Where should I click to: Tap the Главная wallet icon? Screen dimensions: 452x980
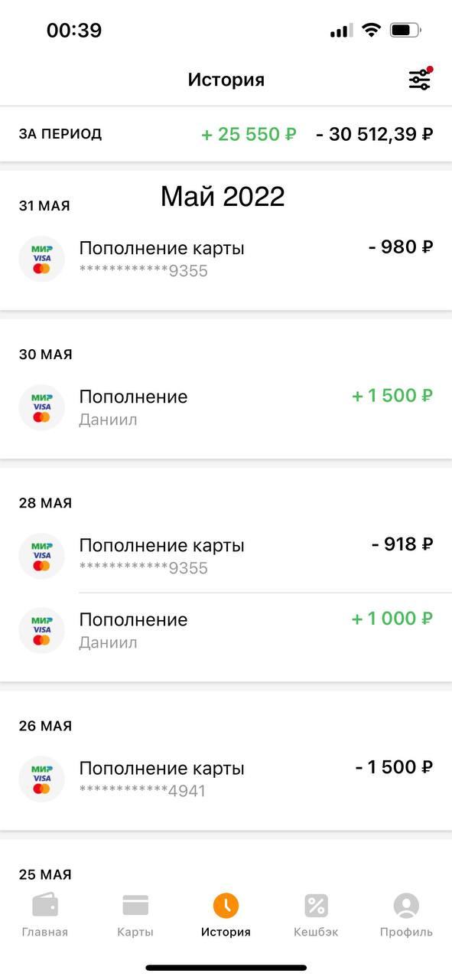(45, 906)
